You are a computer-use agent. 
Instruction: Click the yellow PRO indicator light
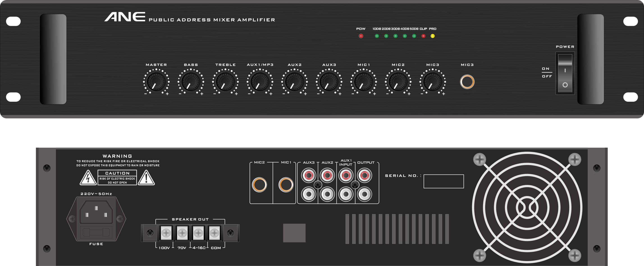click(x=432, y=36)
